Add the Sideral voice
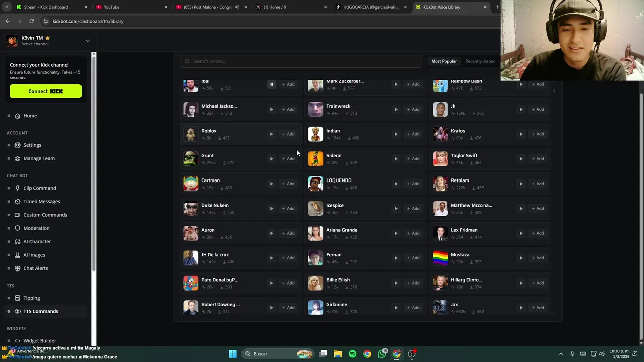The width and height of the screenshot is (644, 362). pyautogui.click(x=413, y=159)
